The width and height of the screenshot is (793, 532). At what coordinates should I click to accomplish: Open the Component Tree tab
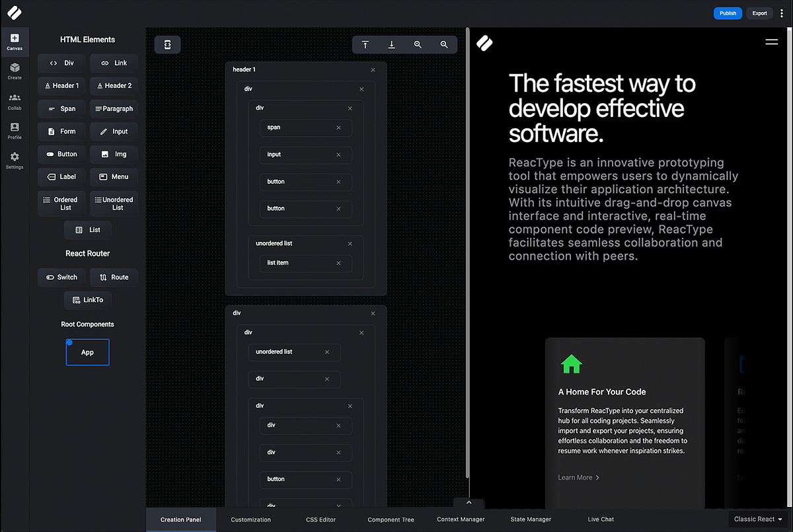point(391,519)
